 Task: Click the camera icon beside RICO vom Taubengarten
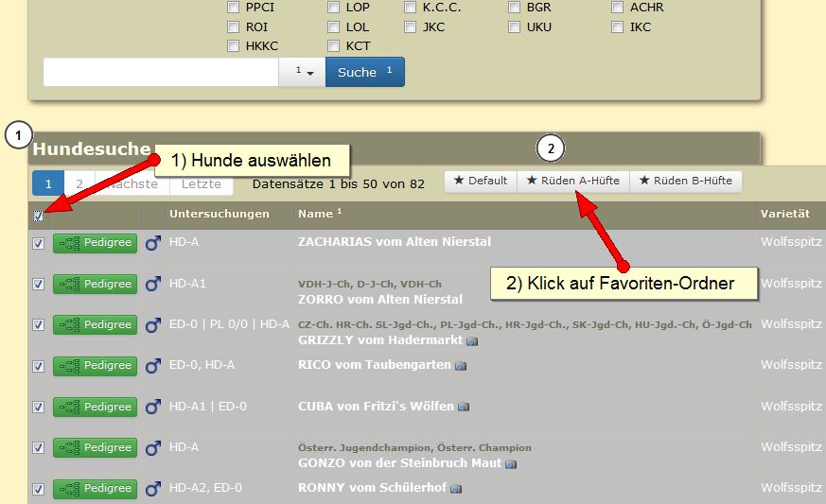[x=460, y=364]
